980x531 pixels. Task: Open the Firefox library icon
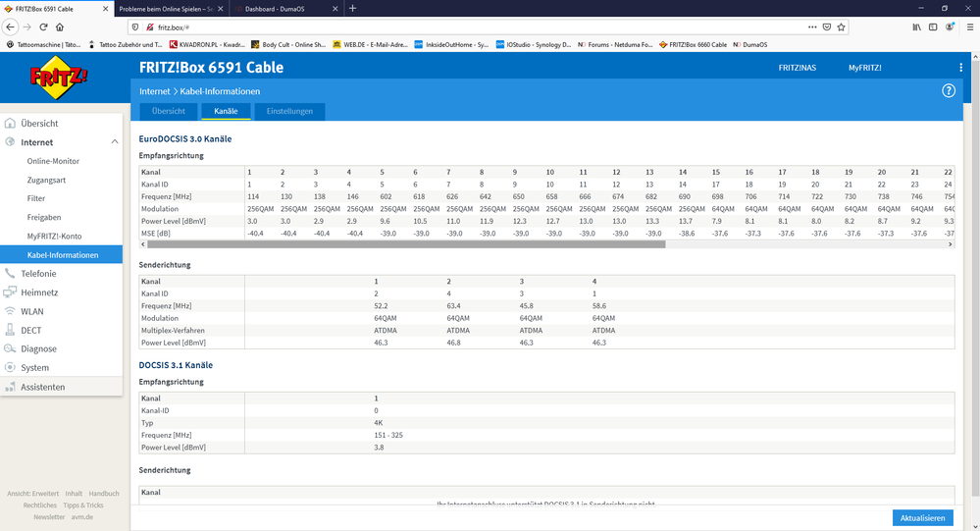[916, 27]
